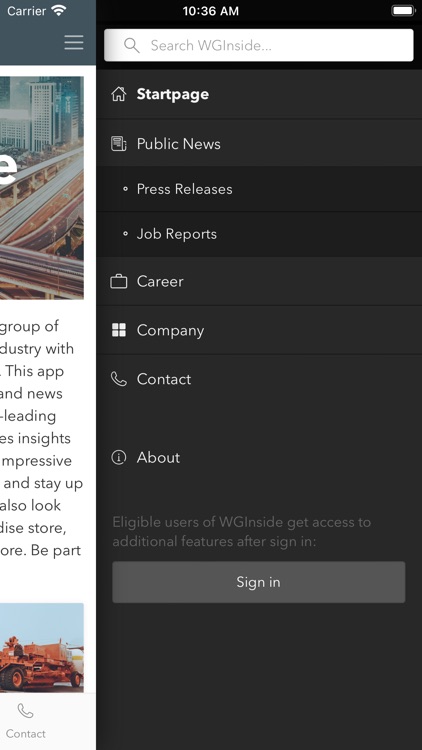The height and width of the screenshot is (750, 422).
Task: Tap the orange truck image
Action: (x=42, y=648)
